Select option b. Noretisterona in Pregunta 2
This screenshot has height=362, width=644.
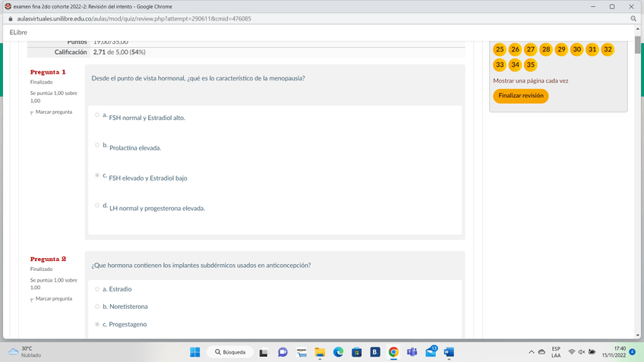(x=97, y=307)
